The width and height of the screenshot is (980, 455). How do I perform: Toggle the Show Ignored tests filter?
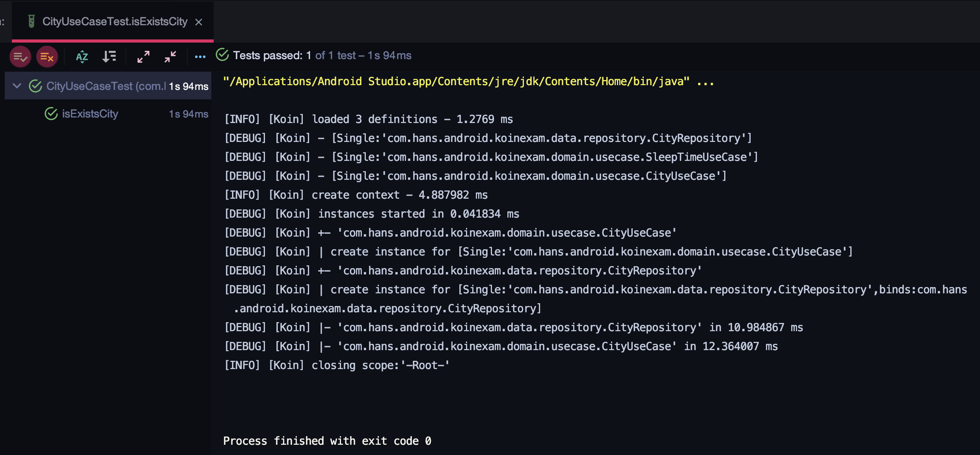coord(47,57)
